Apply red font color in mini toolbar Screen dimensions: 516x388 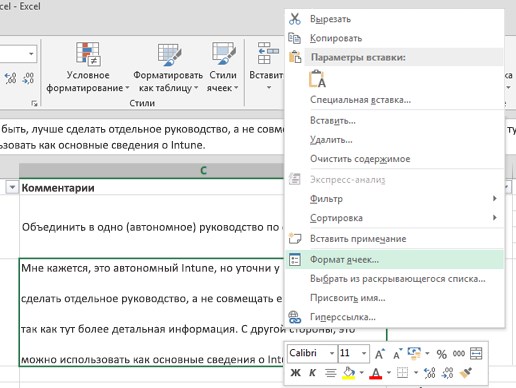point(376,373)
